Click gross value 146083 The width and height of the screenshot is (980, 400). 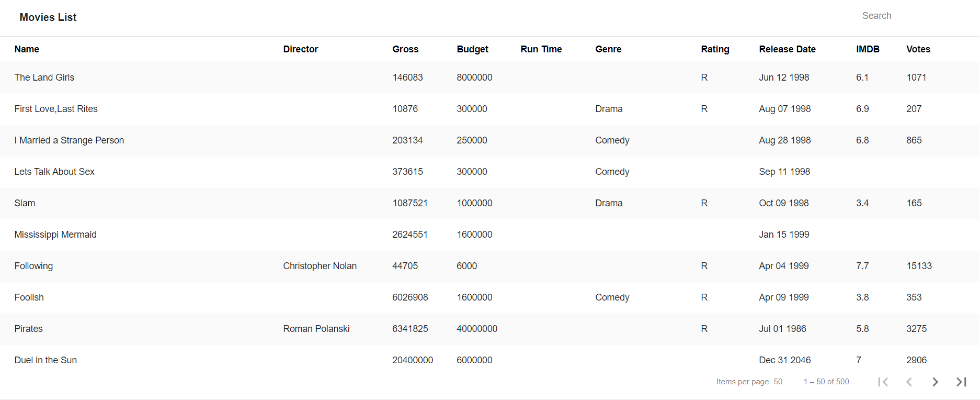coord(407,77)
